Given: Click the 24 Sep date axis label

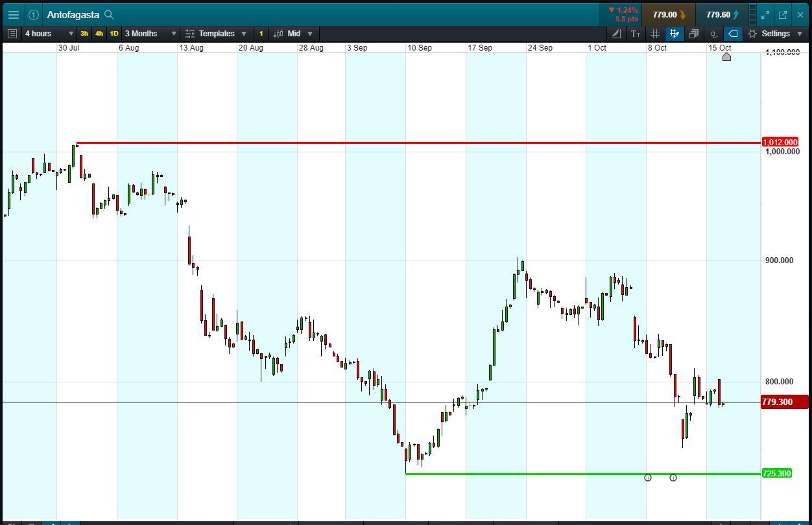Looking at the screenshot, I should pyautogui.click(x=540, y=48).
